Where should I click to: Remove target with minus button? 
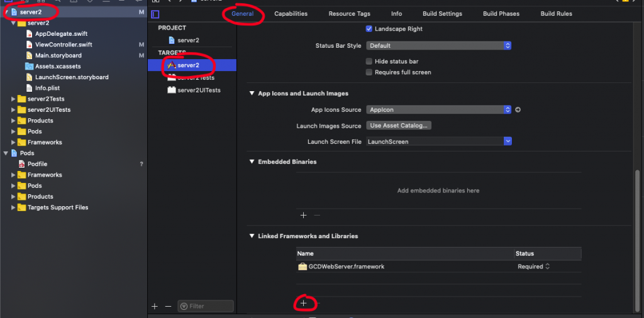(168, 306)
